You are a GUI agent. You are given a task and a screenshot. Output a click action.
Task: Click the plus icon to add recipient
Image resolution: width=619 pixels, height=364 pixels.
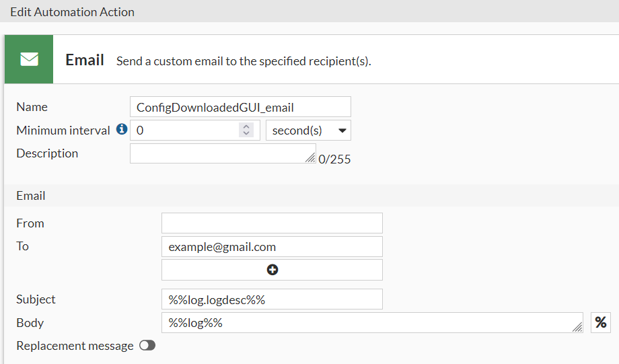(x=272, y=270)
